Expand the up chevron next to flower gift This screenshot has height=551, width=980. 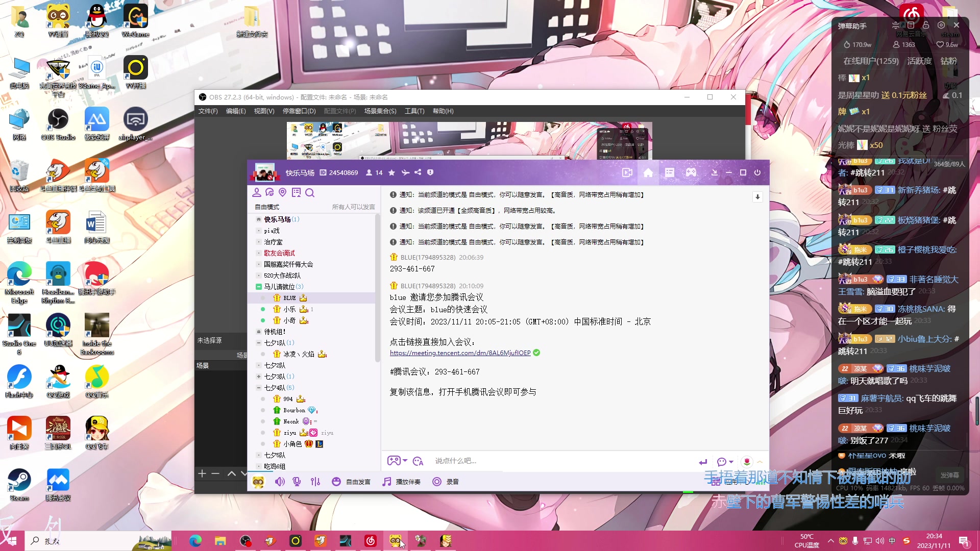[x=759, y=462]
